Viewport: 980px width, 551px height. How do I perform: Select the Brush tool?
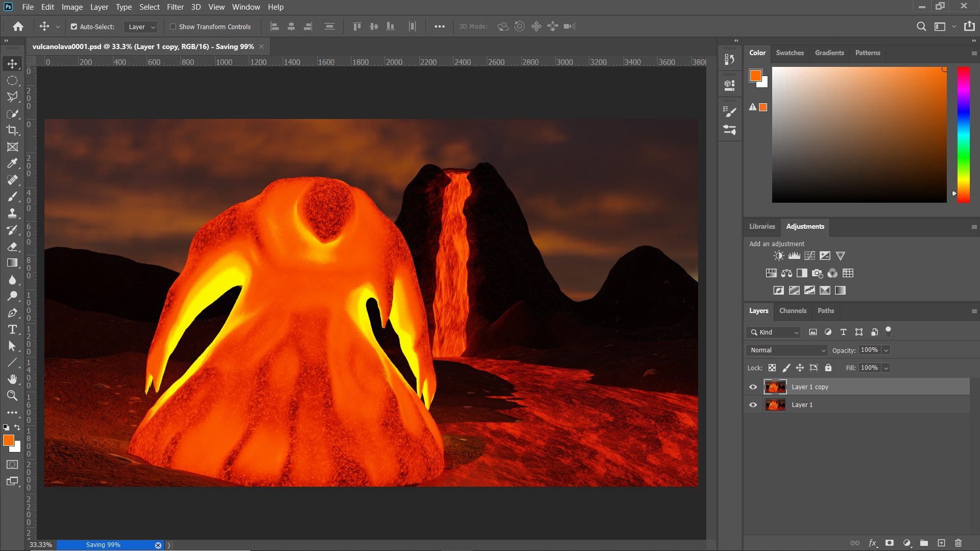(x=12, y=197)
